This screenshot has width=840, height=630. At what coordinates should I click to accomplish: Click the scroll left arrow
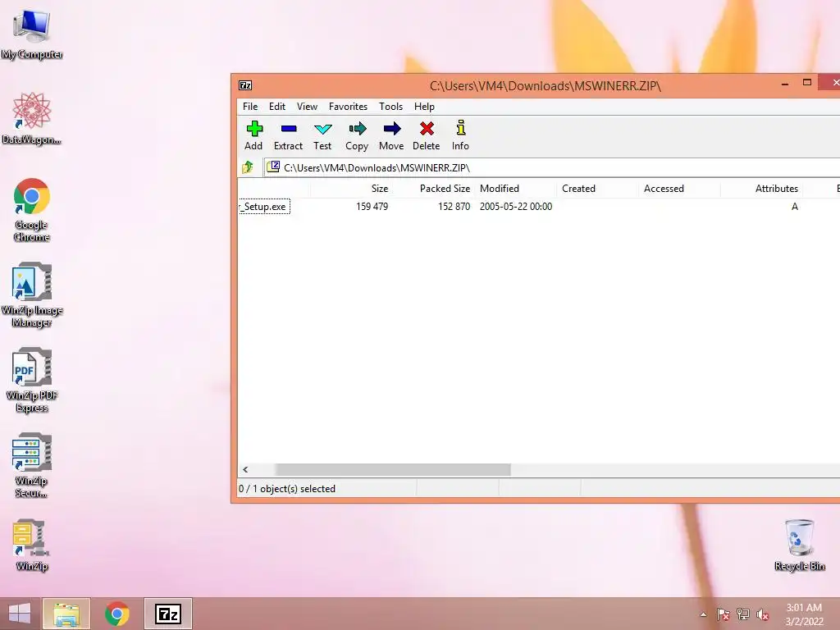(245, 470)
